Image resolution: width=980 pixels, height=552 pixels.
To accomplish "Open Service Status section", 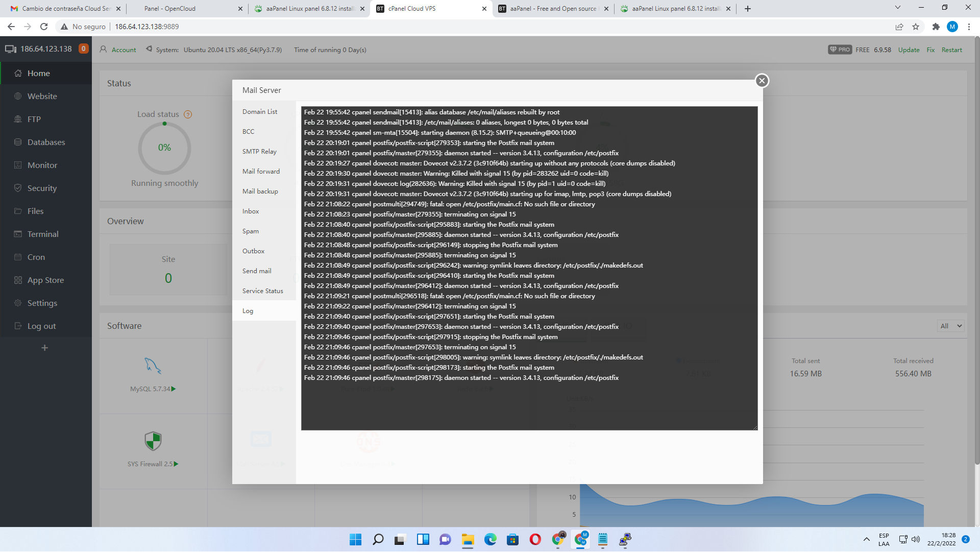I will (x=262, y=291).
